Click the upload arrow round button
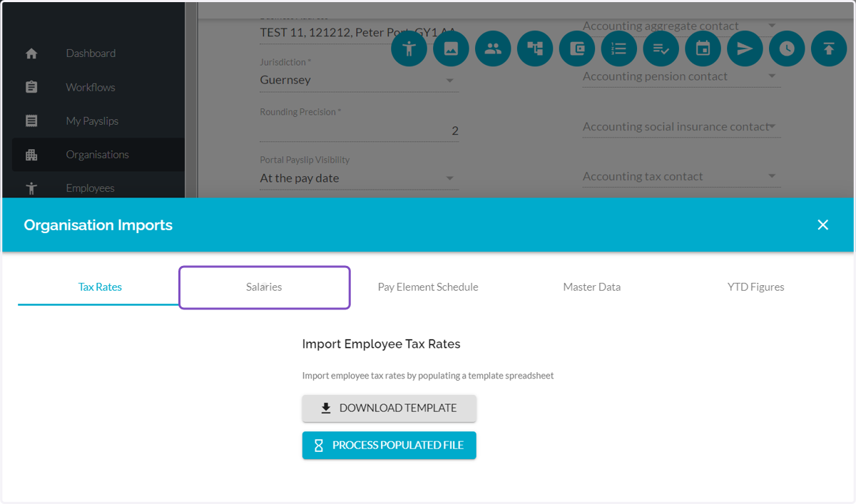The width and height of the screenshot is (856, 504). coord(829,48)
